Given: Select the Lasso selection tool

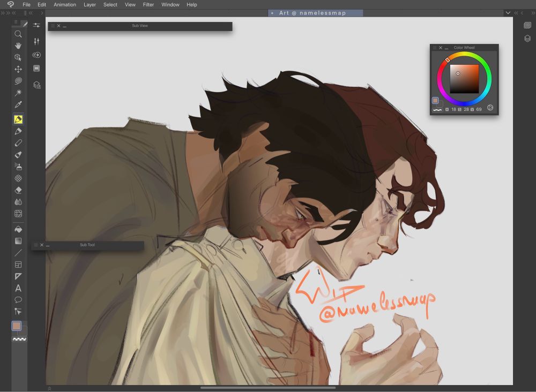Looking at the screenshot, I should coord(18,81).
